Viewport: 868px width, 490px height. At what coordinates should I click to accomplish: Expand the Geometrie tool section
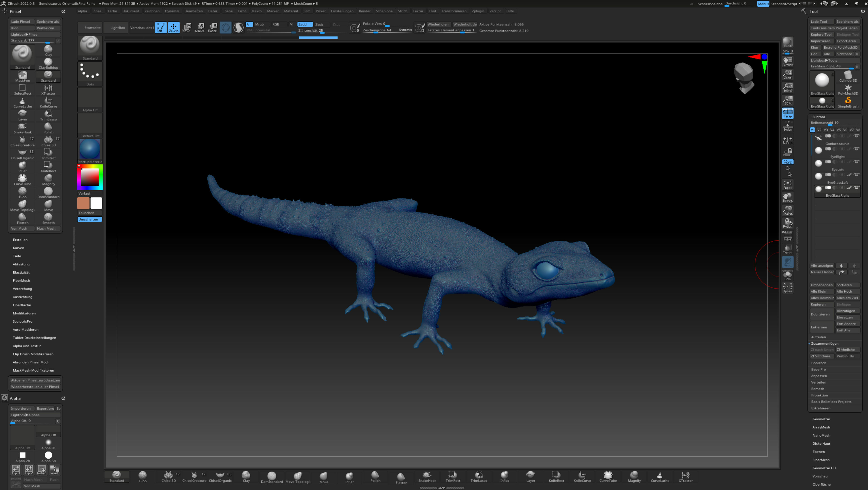[821, 419]
